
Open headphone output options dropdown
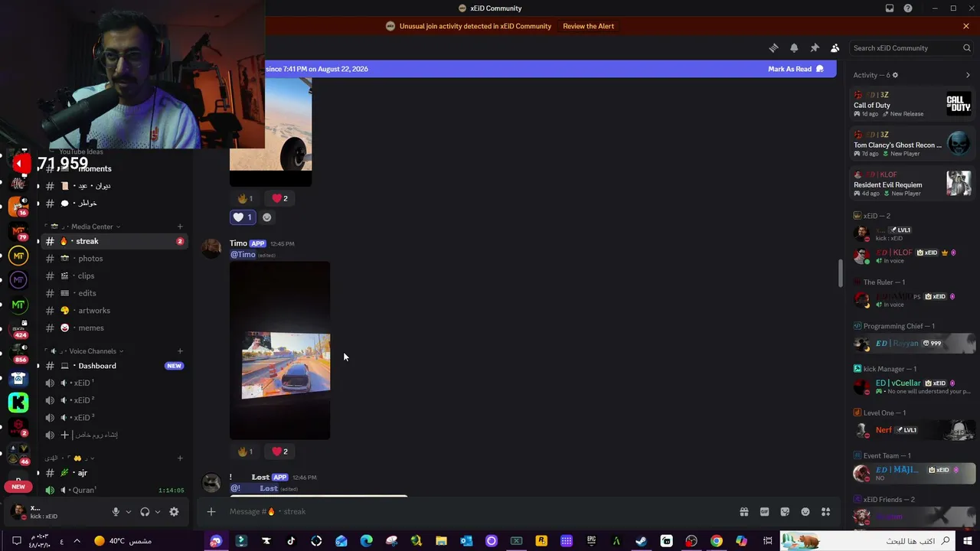[158, 512]
